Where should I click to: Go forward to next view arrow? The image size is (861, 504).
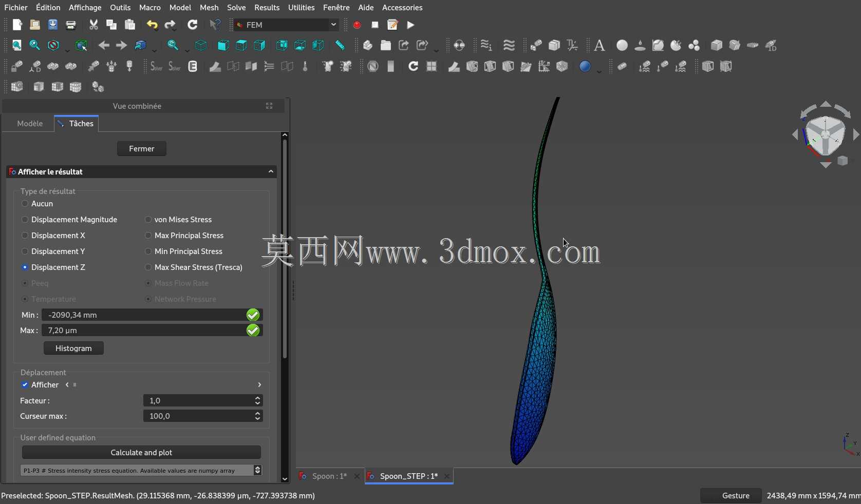click(x=121, y=45)
